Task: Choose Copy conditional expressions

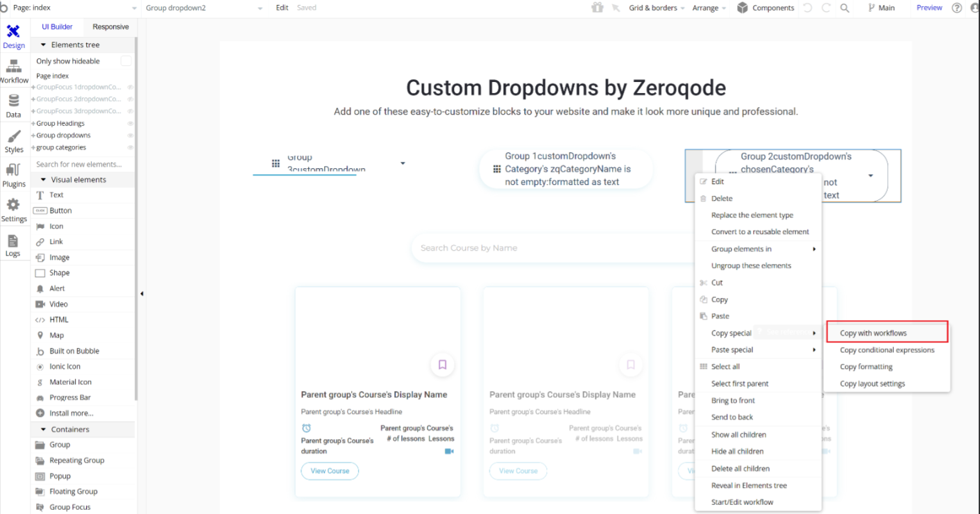Action: (887, 350)
